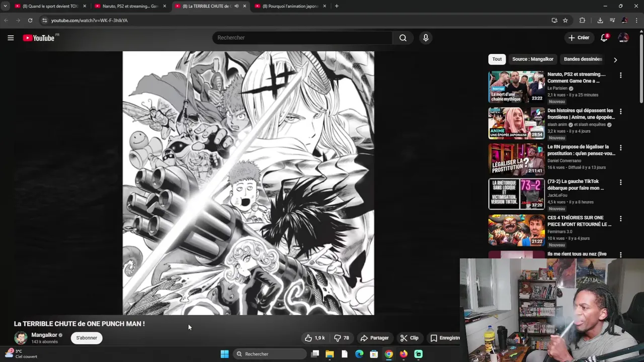Open the 73-2 La gauche TikTok thumbnail
The height and width of the screenshot is (362, 644).
pos(517,194)
